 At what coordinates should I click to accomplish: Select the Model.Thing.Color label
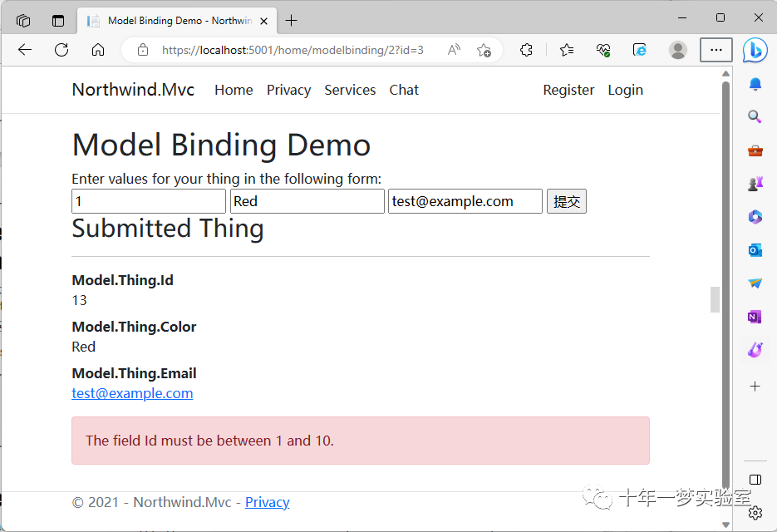(x=134, y=327)
